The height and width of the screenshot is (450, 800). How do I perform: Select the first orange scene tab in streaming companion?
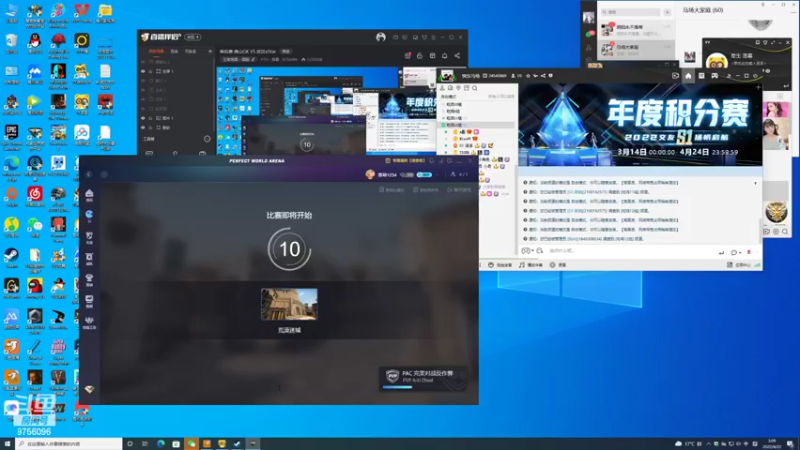tap(156, 51)
